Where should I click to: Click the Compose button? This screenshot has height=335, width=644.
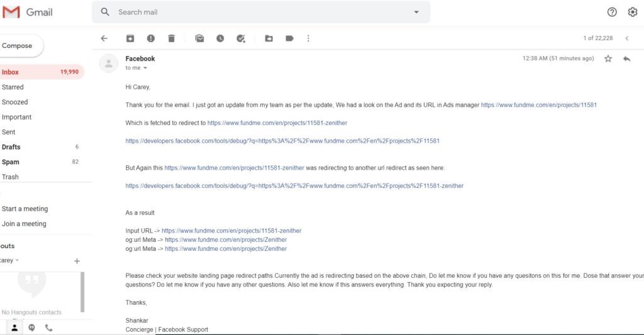[x=18, y=46]
